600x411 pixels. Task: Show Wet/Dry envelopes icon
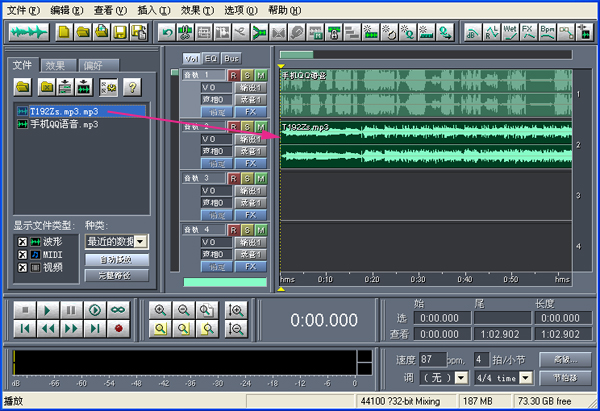(x=510, y=33)
